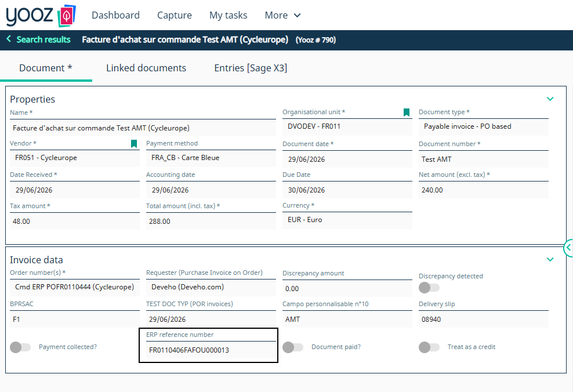Open the Entries [Sage X3] tab
Screen dimensions: 573x392
tap(251, 68)
